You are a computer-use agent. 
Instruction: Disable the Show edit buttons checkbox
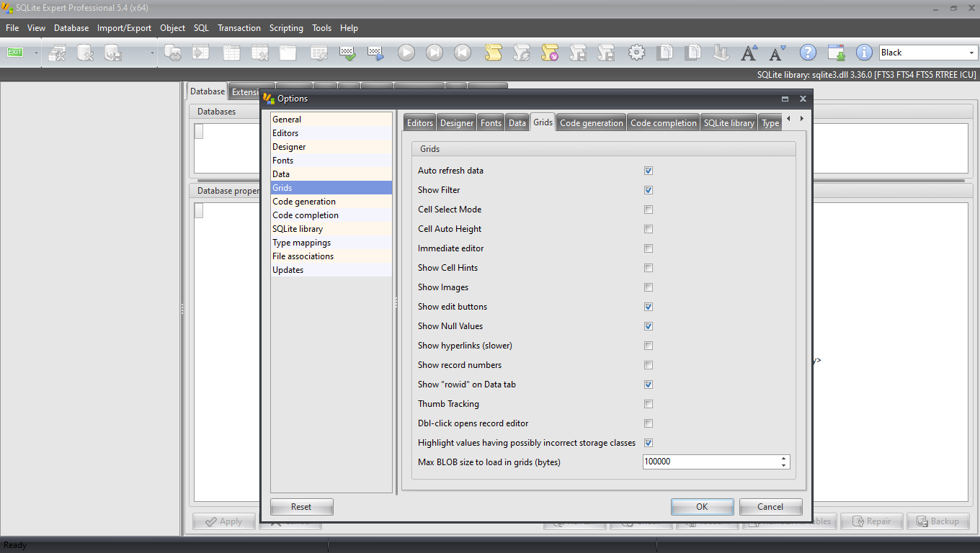(x=649, y=307)
